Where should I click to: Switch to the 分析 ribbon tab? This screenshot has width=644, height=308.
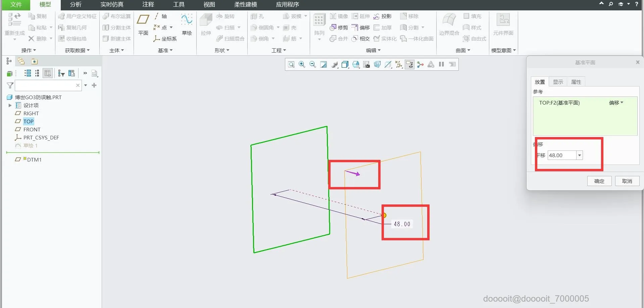[76, 5]
